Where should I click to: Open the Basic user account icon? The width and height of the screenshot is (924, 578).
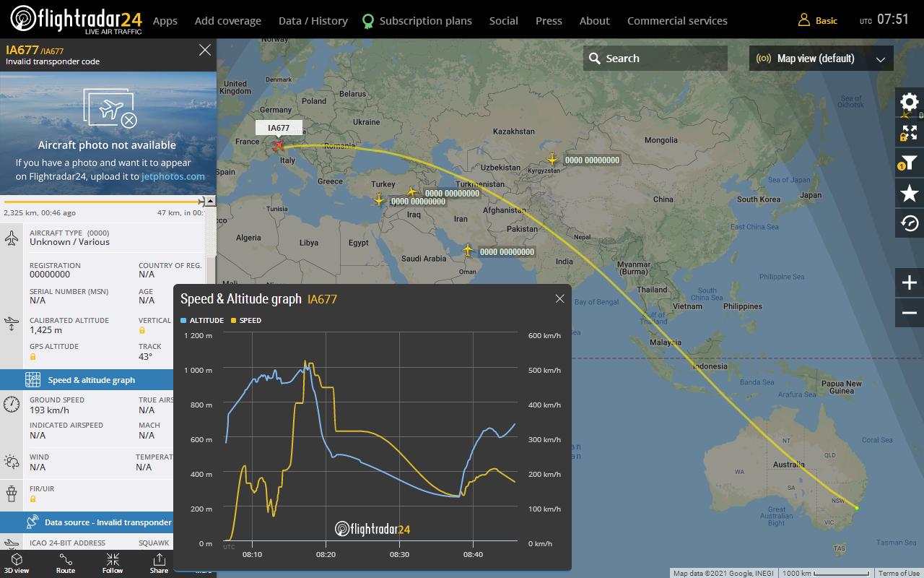(803, 20)
